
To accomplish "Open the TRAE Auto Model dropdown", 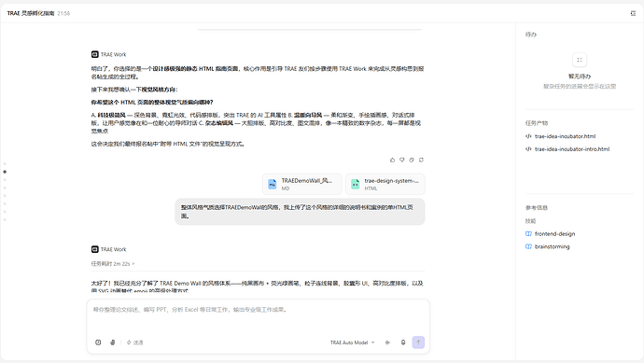I will pyautogui.click(x=353, y=342).
